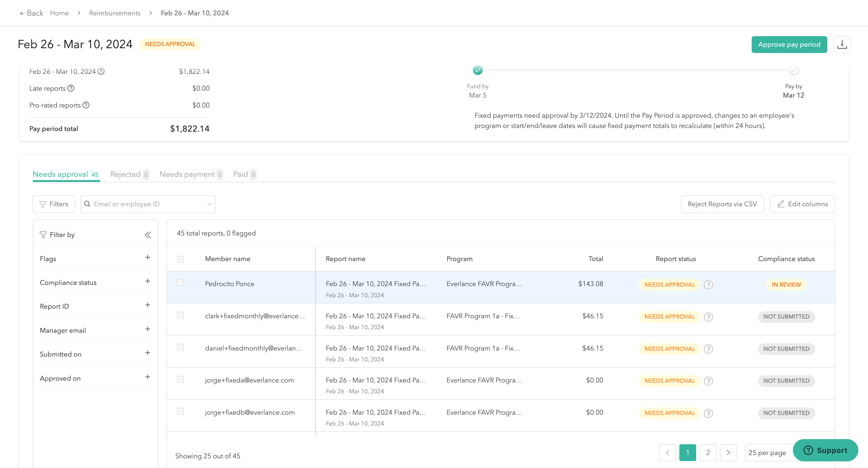This screenshot has width=868, height=468.
Task: Click the completed Fund by milestone checkmark
Action: point(477,70)
